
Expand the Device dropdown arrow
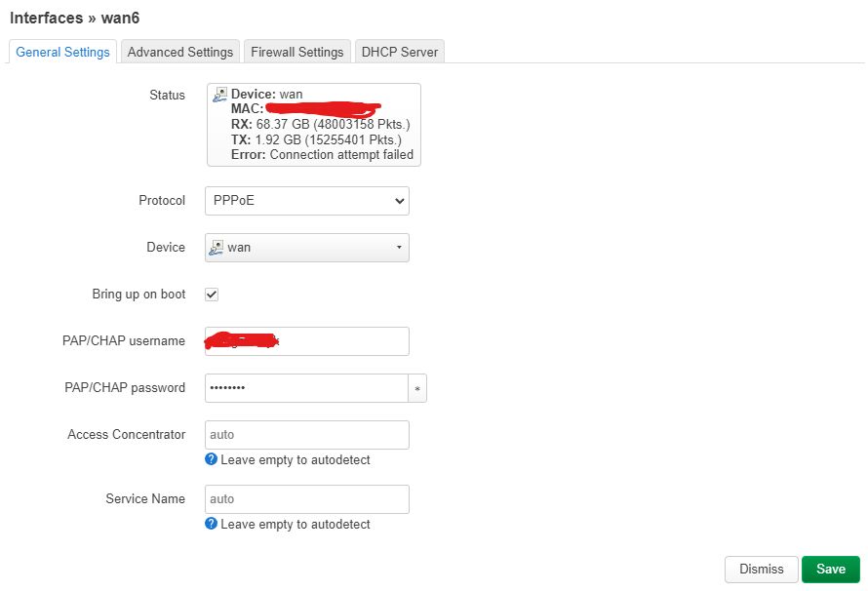point(399,248)
